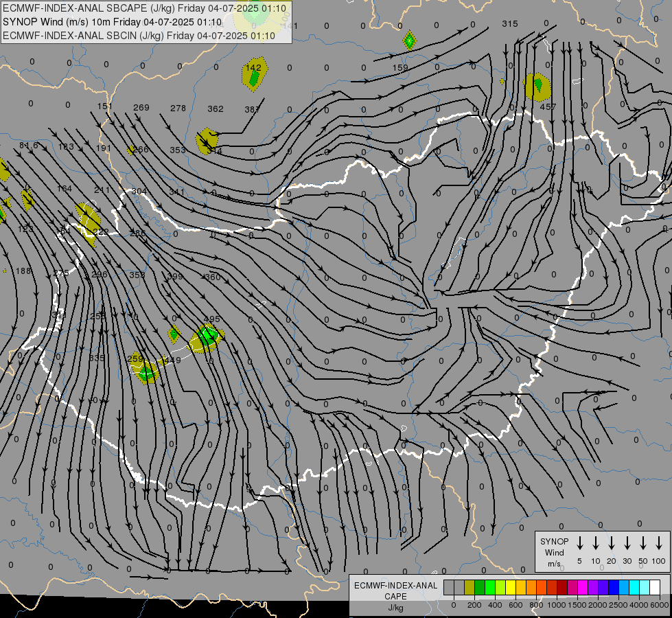Click the 315 CAPE value near top
Screen dimensions: 672x618
pyautogui.click(x=510, y=24)
